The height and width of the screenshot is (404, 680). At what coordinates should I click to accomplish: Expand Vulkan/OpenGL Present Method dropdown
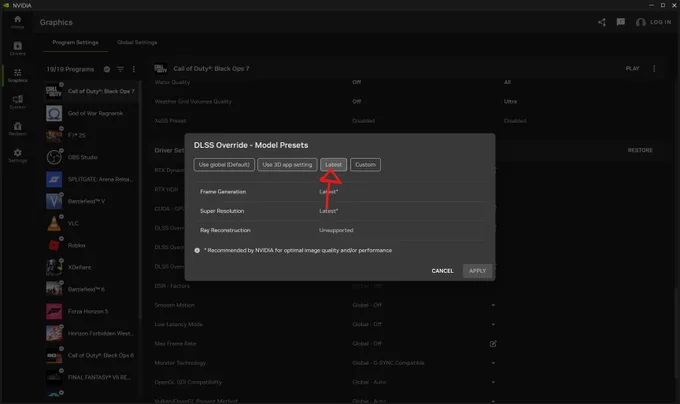493,401
